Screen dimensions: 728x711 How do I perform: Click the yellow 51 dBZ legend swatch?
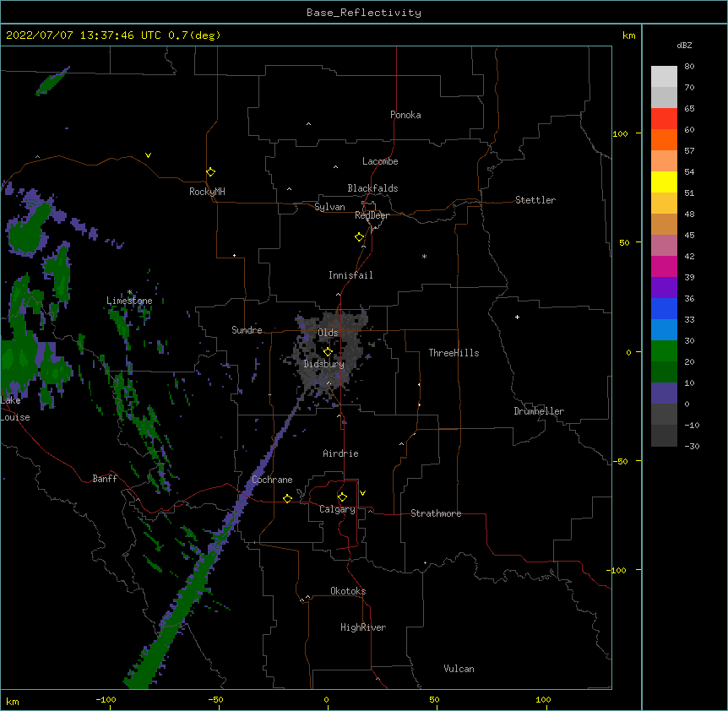tap(664, 182)
